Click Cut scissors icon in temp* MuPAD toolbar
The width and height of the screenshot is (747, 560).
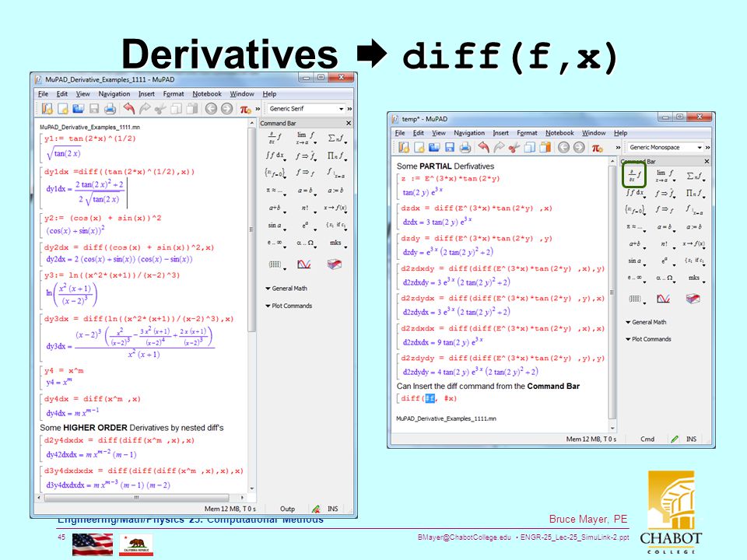click(x=514, y=148)
